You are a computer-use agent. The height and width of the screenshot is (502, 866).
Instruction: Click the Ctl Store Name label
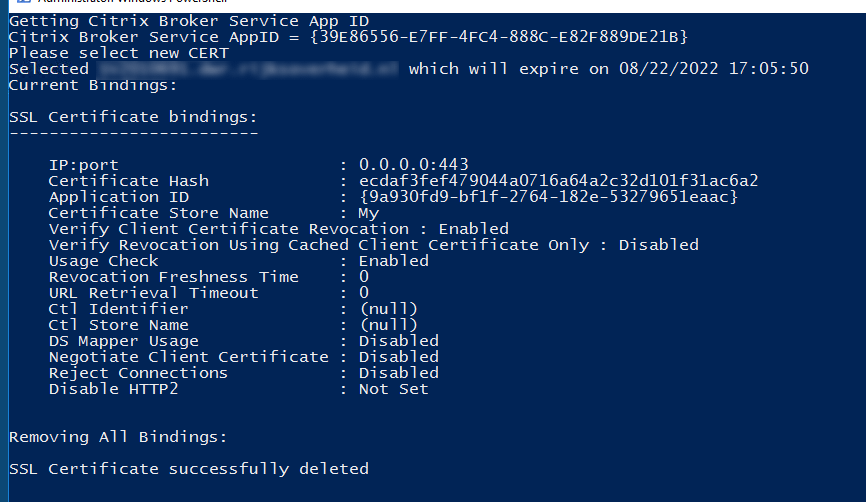(118, 325)
